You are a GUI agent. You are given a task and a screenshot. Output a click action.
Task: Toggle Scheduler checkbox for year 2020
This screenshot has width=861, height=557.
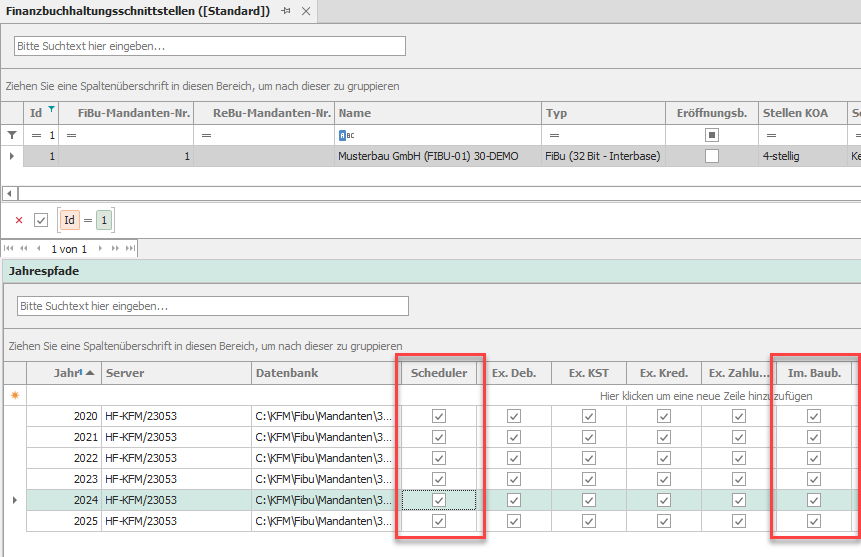click(x=438, y=416)
